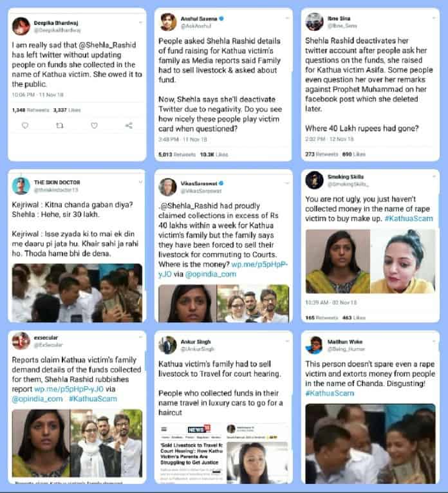Open dropdown arrow on THE SKIN DOCTOR tweet
The image size is (448, 493).
click(140, 182)
